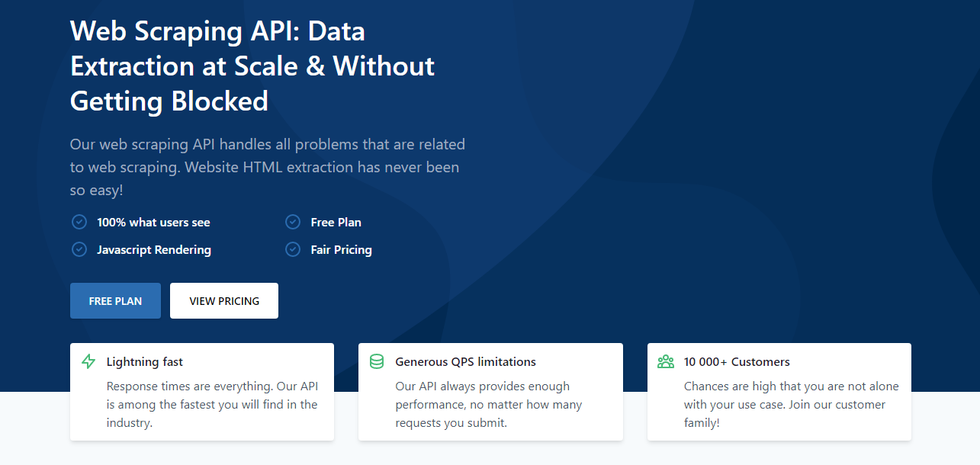Click the response times description text
980x465 pixels.
(x=212, y=405)
